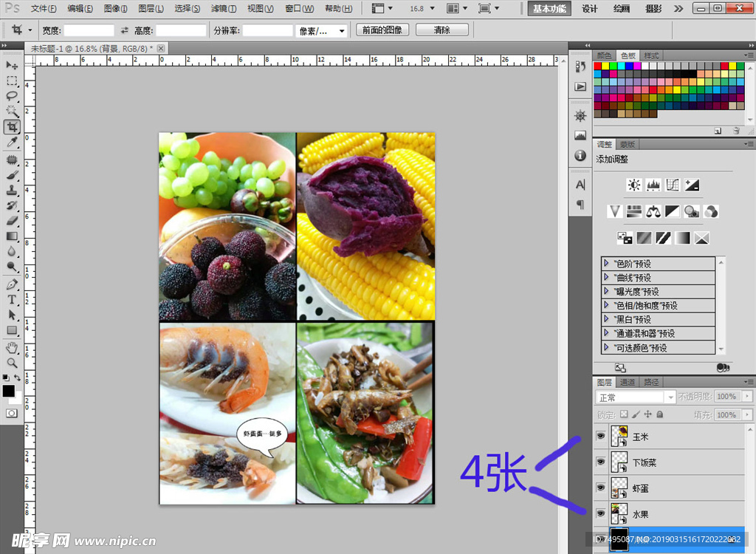756x554 pixels.
Task: Expand the "黑白"预设 list
Action: [607, 319]
